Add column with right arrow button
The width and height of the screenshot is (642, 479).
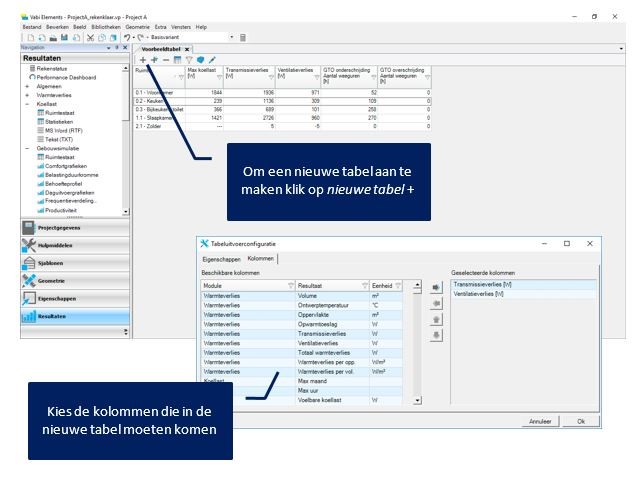(x=436, y=287)
